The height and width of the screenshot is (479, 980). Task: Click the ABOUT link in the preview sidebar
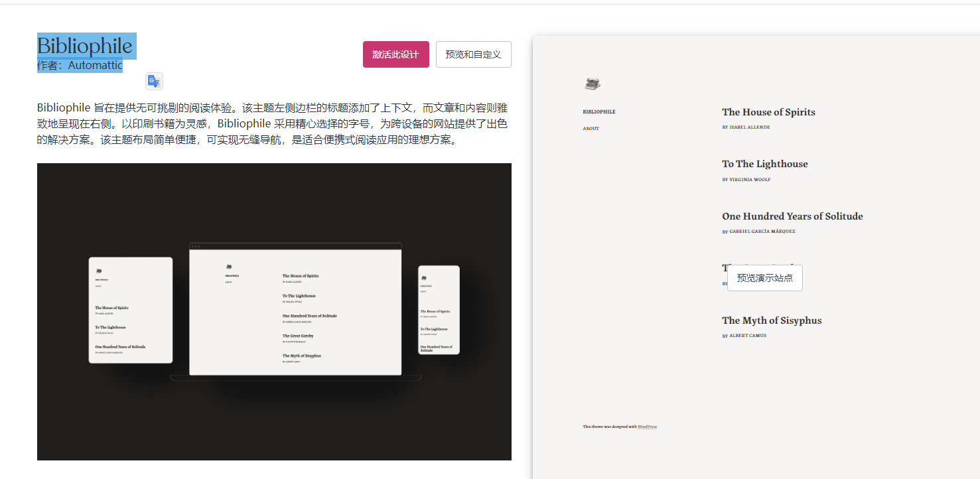point(591,128)
